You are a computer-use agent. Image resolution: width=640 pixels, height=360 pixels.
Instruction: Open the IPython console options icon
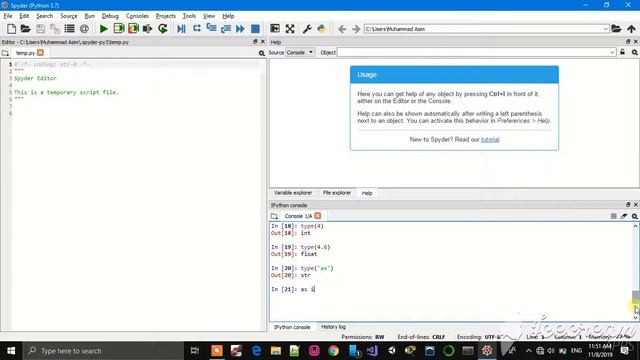point(635,216)
